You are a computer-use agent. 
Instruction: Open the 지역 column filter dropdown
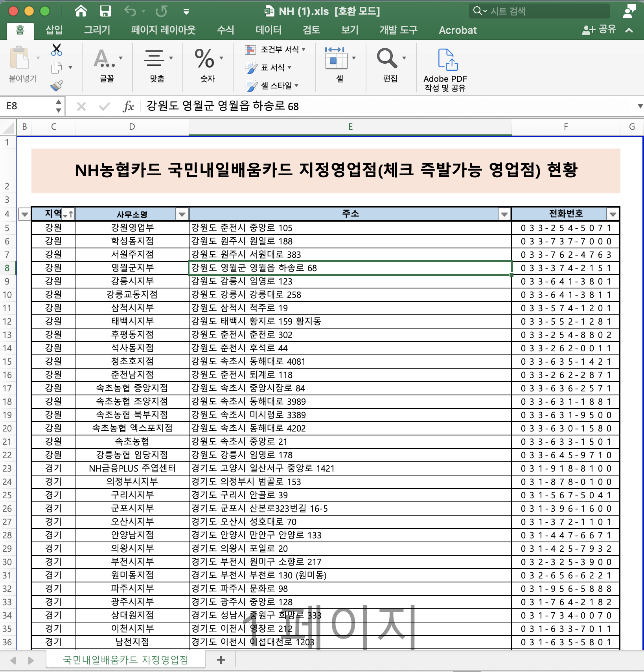tap(68, 214)
